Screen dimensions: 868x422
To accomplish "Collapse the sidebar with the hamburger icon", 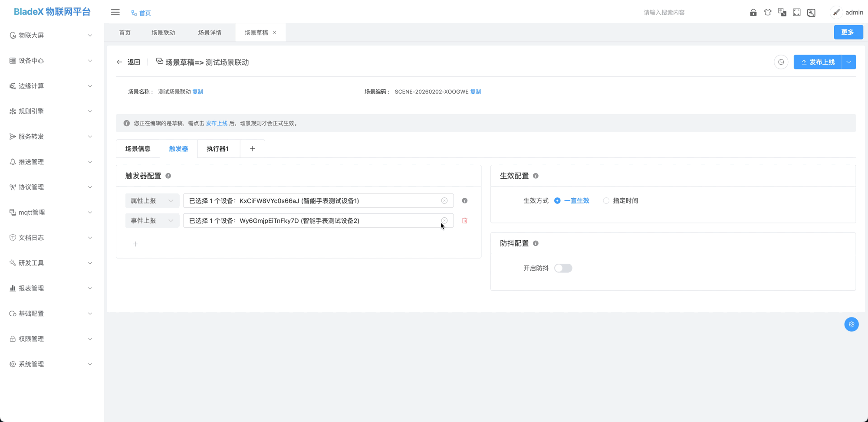I will 115,12.
